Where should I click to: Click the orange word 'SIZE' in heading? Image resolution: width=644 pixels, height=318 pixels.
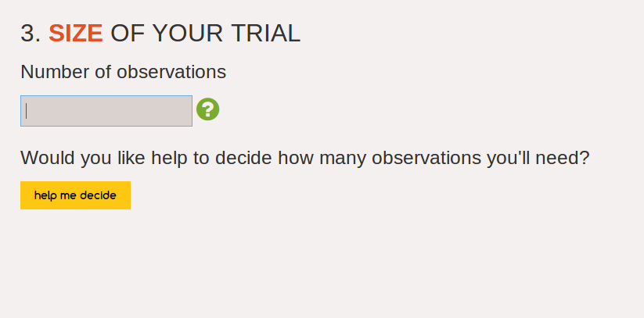(x=75, y=33)
